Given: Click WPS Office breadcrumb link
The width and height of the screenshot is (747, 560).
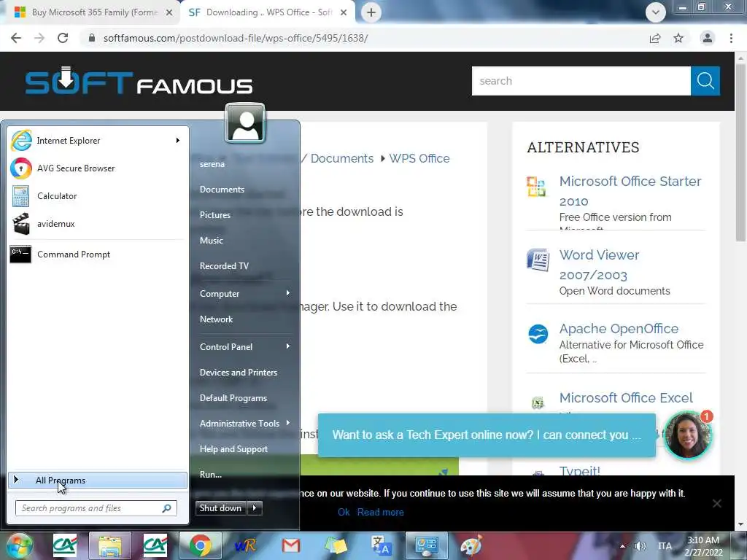Looking at the screenshot, I should [x=419, y=158].
